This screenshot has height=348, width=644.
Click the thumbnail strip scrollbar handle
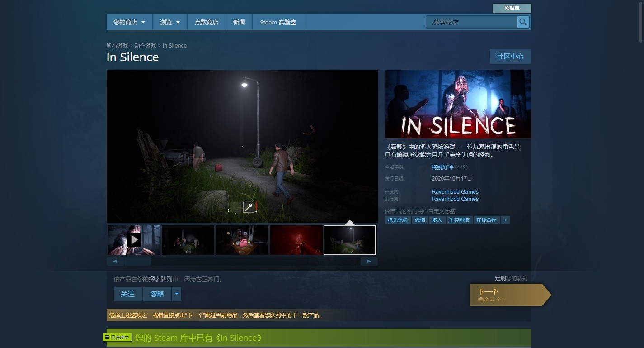pyautogui.click(x=138, y=262)
